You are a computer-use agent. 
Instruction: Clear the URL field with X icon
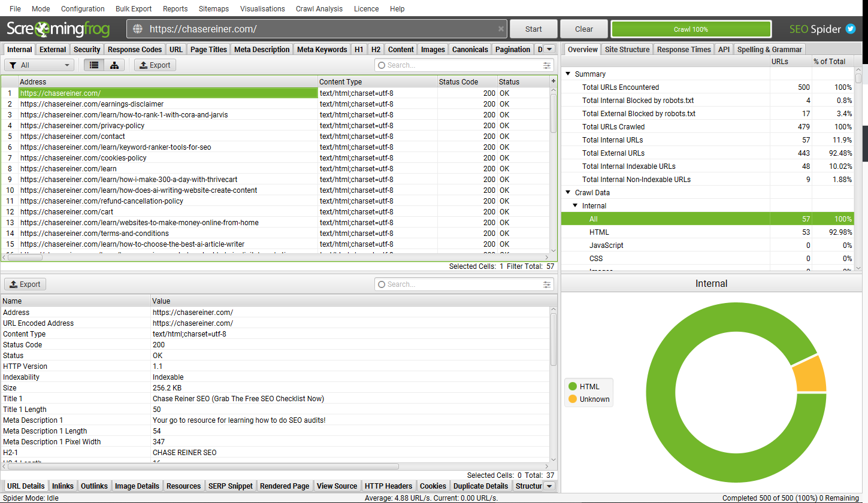tap(501, 29)
